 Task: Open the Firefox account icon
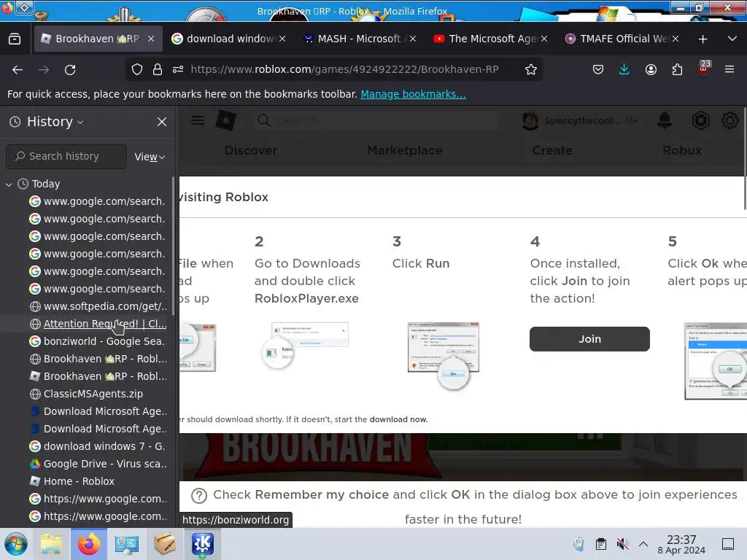pyautogui.click(x=651, y=69)
